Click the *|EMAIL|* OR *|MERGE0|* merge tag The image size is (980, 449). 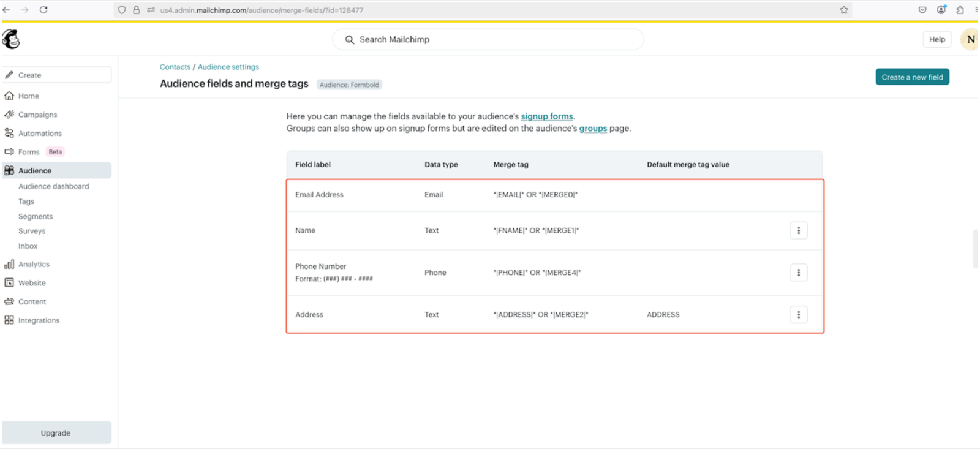point(535,195)
